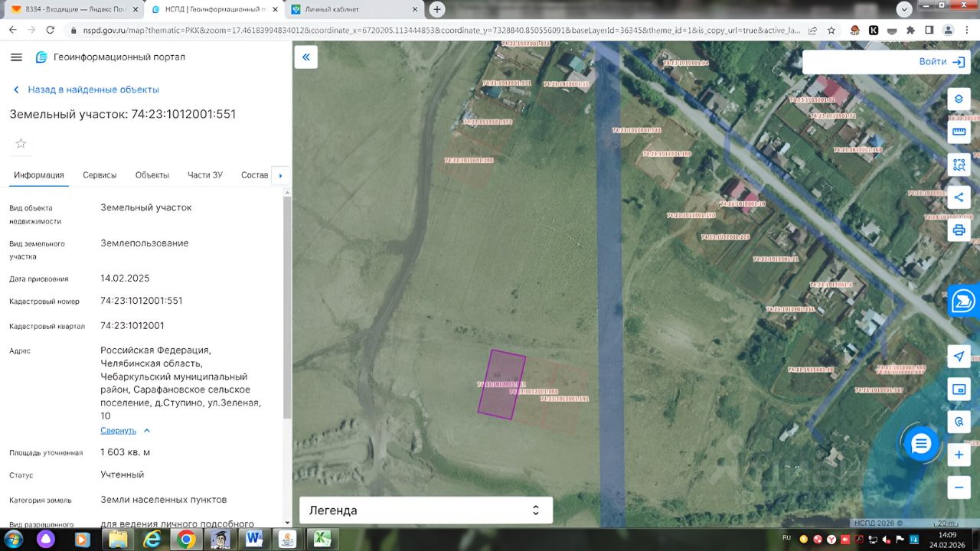Click the info panel vertical scrollbar
This screenshot has width=980, height=551.
pyautogui.click(x=287, y=306)
